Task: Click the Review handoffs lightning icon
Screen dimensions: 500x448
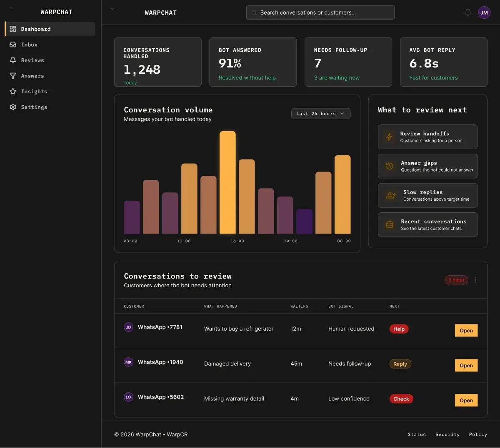Action: [389, 137]
